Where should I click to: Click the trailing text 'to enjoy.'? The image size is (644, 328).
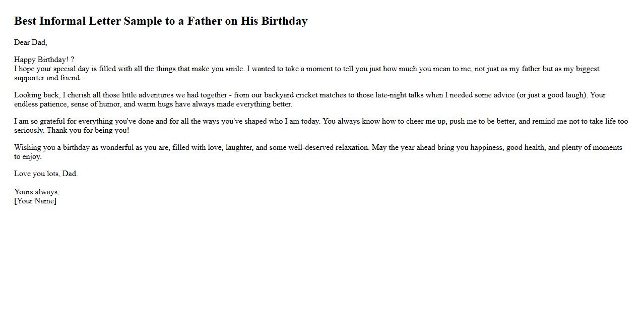pyautogui.click(x=28, y=156)
